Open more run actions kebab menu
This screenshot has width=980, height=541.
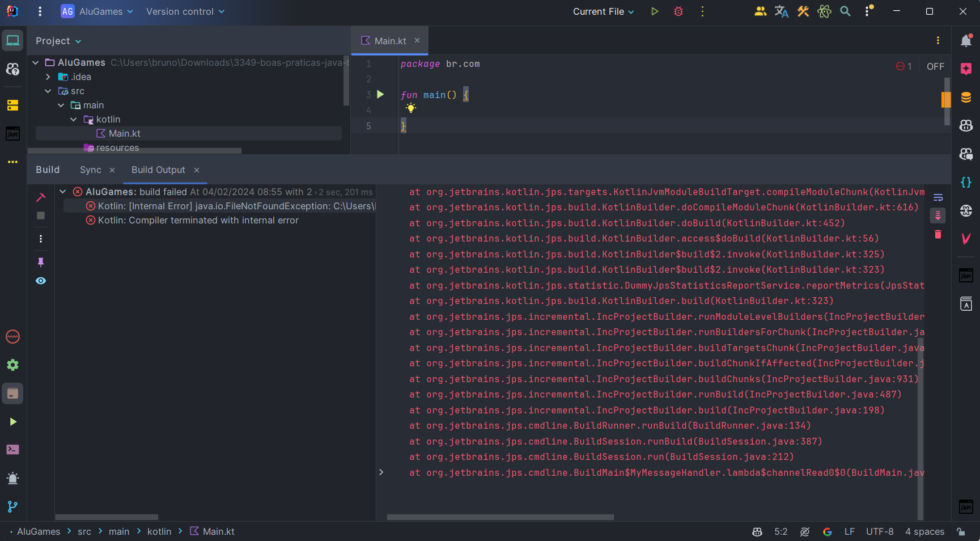(702, 11)
